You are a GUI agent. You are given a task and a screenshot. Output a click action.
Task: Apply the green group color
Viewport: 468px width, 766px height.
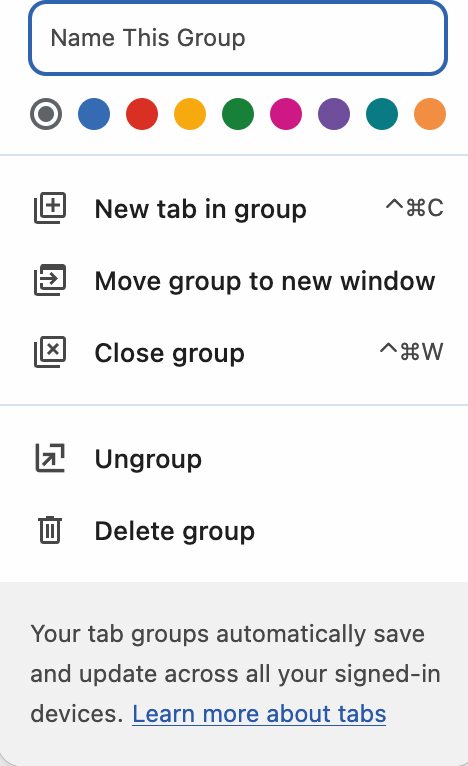coord(238,114)
